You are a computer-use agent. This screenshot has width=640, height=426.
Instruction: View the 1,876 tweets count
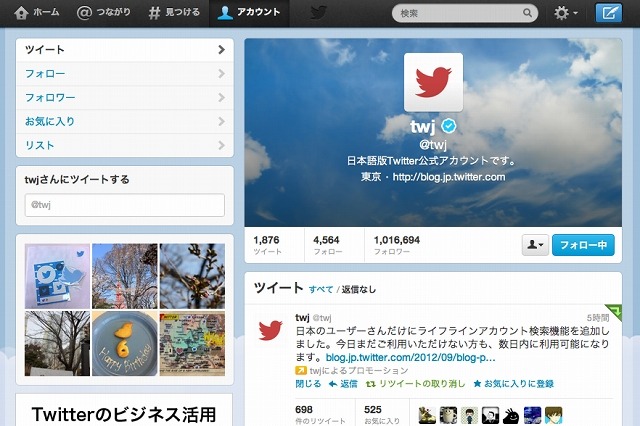coord(267,245)
